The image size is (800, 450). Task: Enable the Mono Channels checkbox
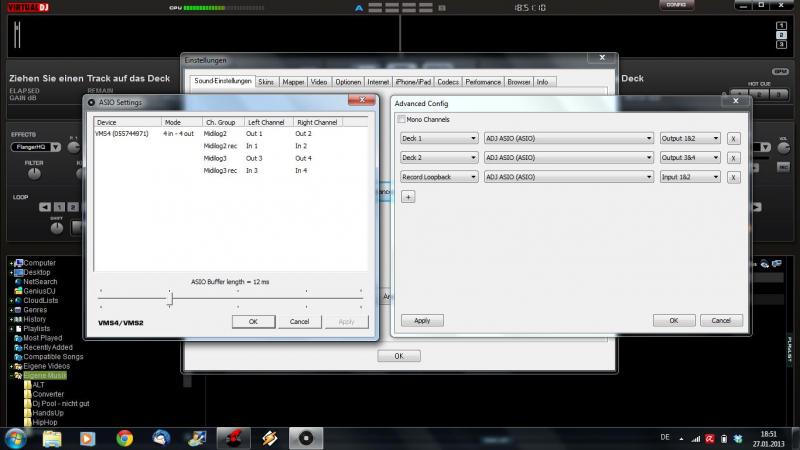click(402, 119)
